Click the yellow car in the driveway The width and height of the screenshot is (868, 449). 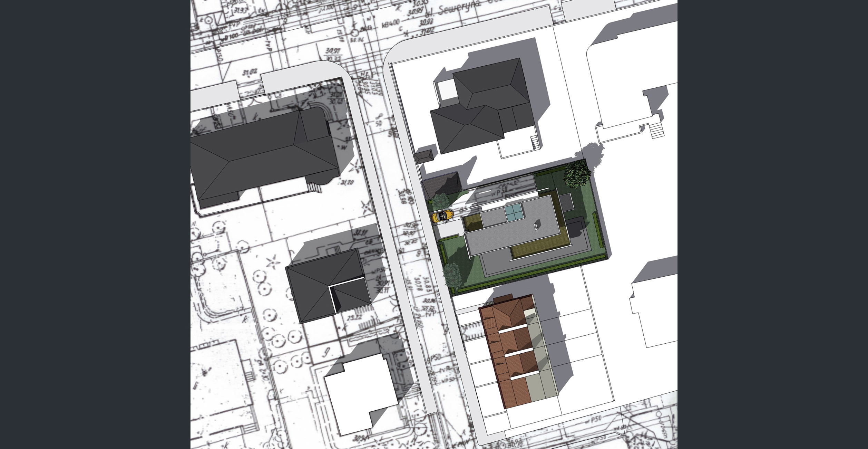[x=442, y=216]
